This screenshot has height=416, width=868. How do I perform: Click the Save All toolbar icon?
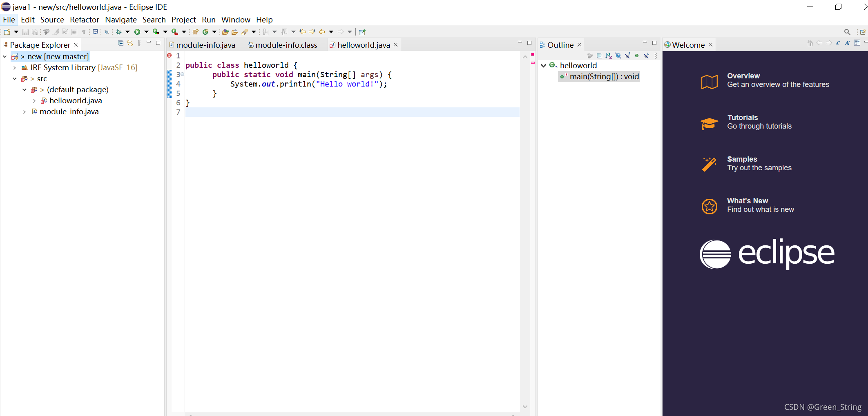click(35, 31)
